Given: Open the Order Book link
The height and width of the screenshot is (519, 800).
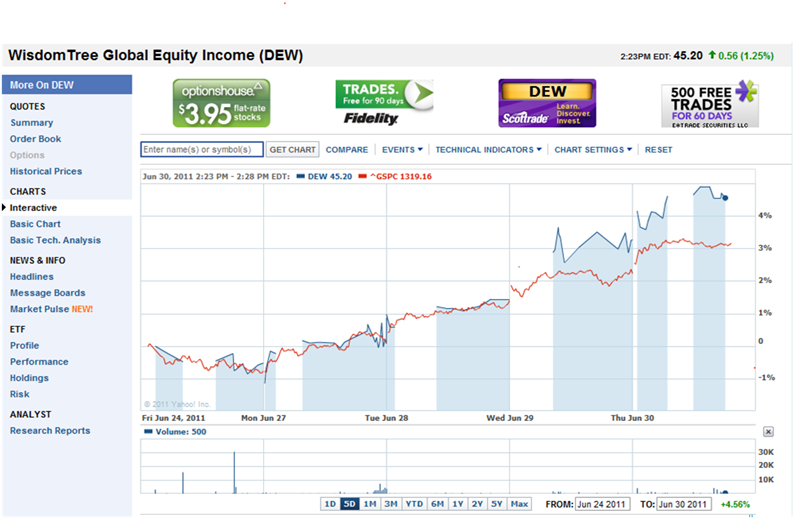Looking at the screenshot, I should [35, 139].
